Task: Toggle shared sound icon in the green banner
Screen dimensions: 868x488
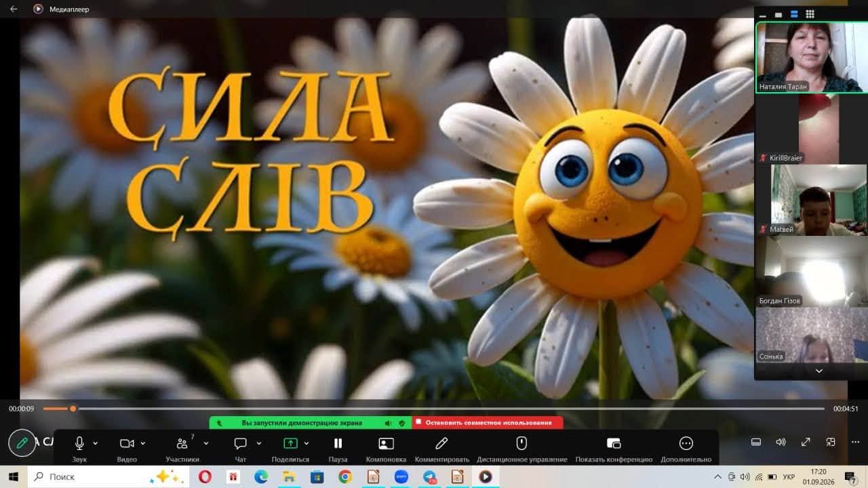Action: tap(388, 423)
